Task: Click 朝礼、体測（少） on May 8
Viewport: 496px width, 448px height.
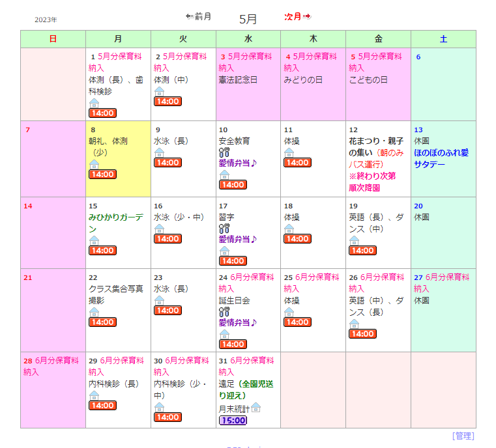Action: pos(108,147)
